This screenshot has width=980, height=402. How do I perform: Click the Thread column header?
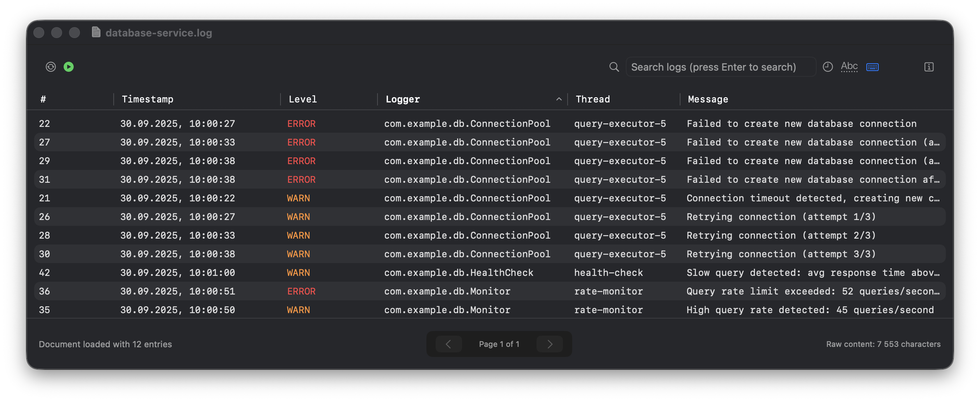click(592, 99)
